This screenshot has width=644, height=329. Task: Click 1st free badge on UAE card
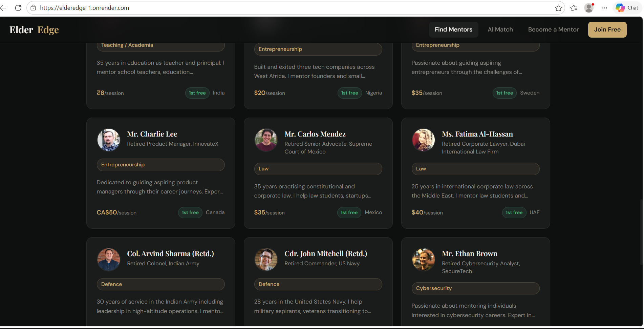(514, 212)
